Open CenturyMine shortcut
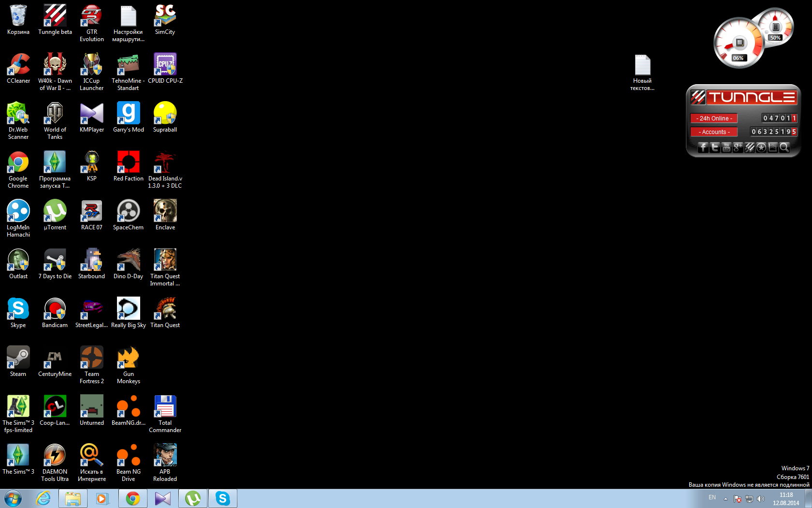Image resolution: width=812 pixels, height=508 pixels. (55, 362)
